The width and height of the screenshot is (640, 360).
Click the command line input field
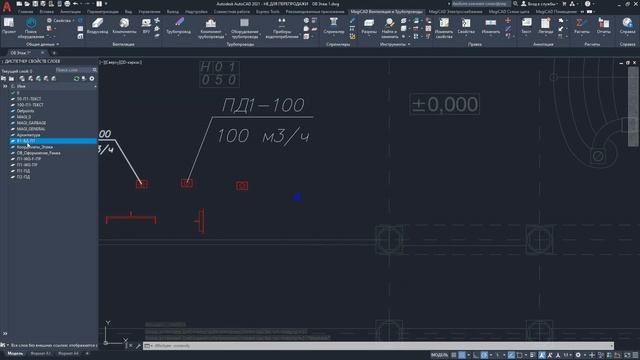[x=378, y=346]
